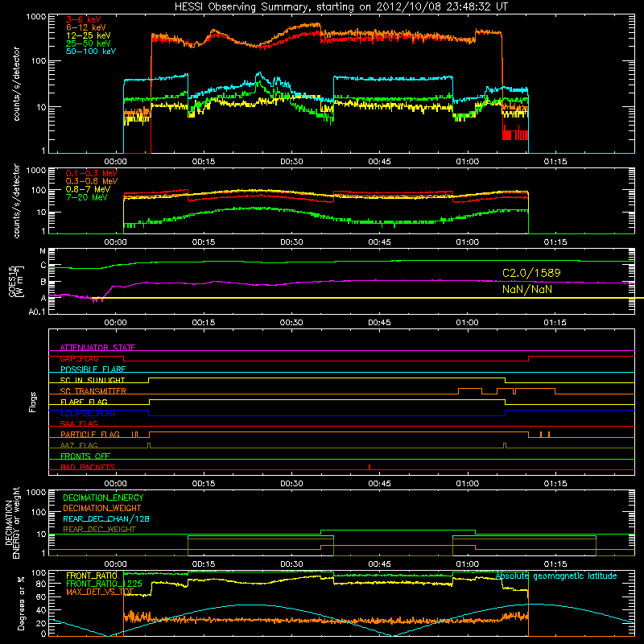Click the REAR_DEC_WEIGHT legend entry
This screenshot has width=644, height=644.
point(99,530)
